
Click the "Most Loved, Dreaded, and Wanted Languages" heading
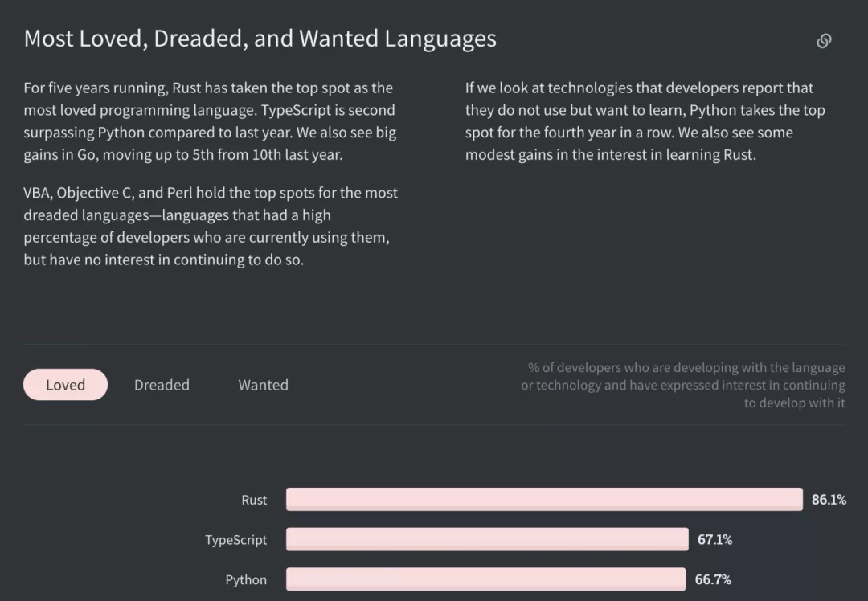tap(260, 39)
